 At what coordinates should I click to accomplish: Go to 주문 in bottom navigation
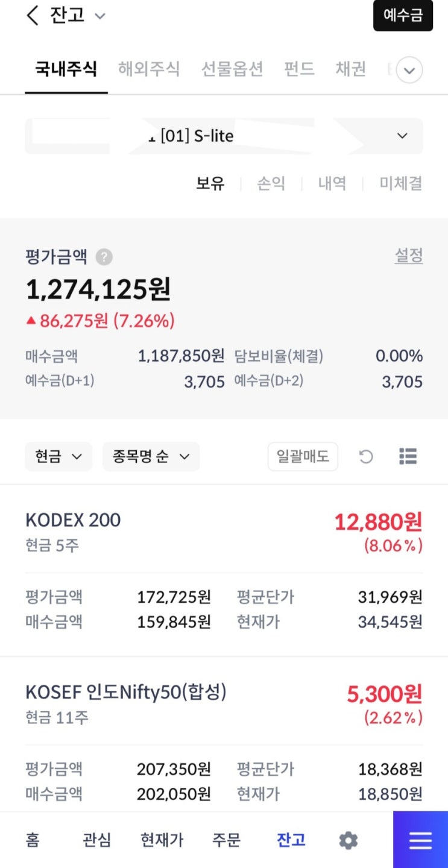227,840
